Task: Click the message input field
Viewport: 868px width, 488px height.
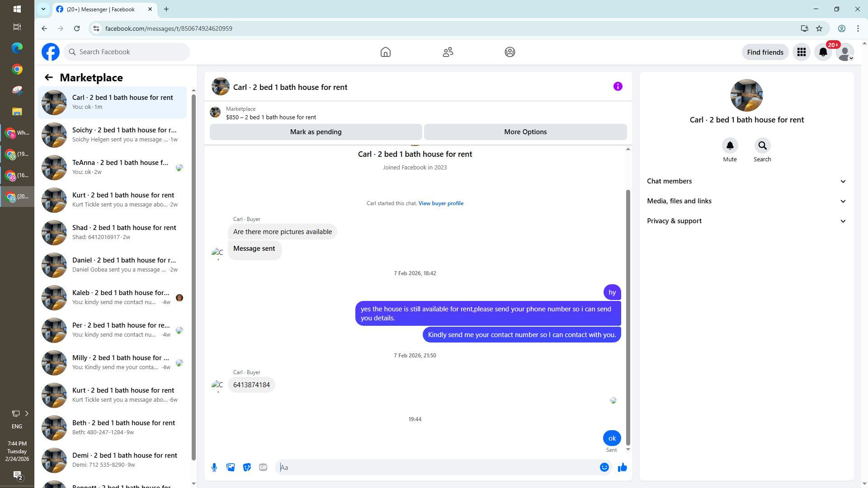Action: 436,467
